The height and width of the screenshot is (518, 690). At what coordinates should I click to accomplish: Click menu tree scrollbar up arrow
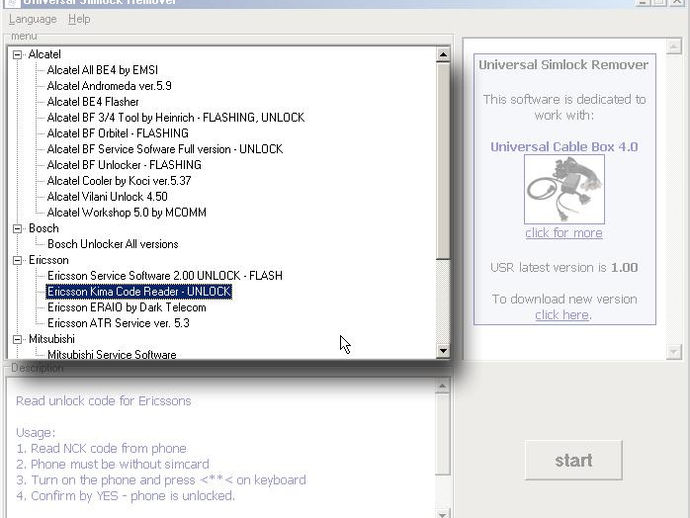click(443, 55)
